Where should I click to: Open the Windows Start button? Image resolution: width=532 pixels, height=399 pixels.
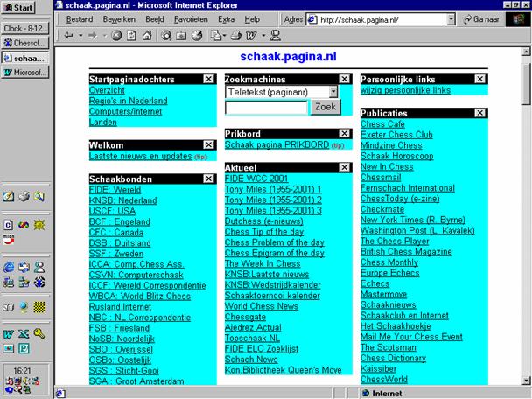18,8
